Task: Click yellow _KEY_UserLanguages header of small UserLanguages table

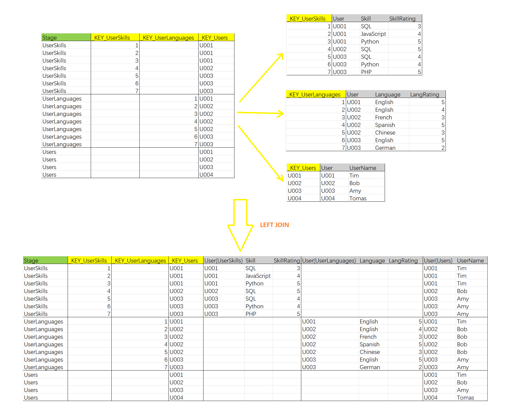Action: click(316, 95)
